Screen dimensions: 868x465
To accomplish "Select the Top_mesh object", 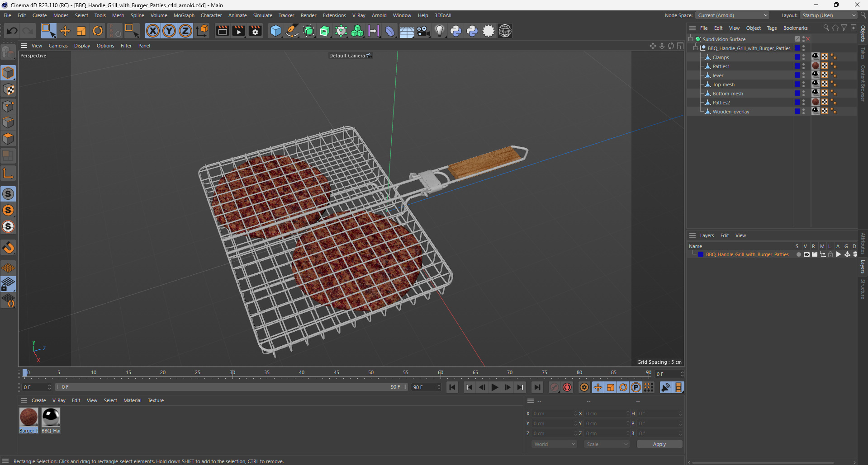I will point(723,85).
